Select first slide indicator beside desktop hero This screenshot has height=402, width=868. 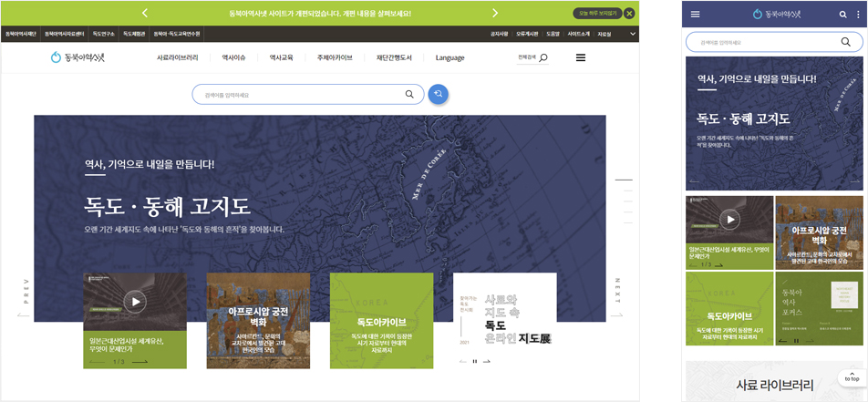pyautogui.click(x=624, y=180)
